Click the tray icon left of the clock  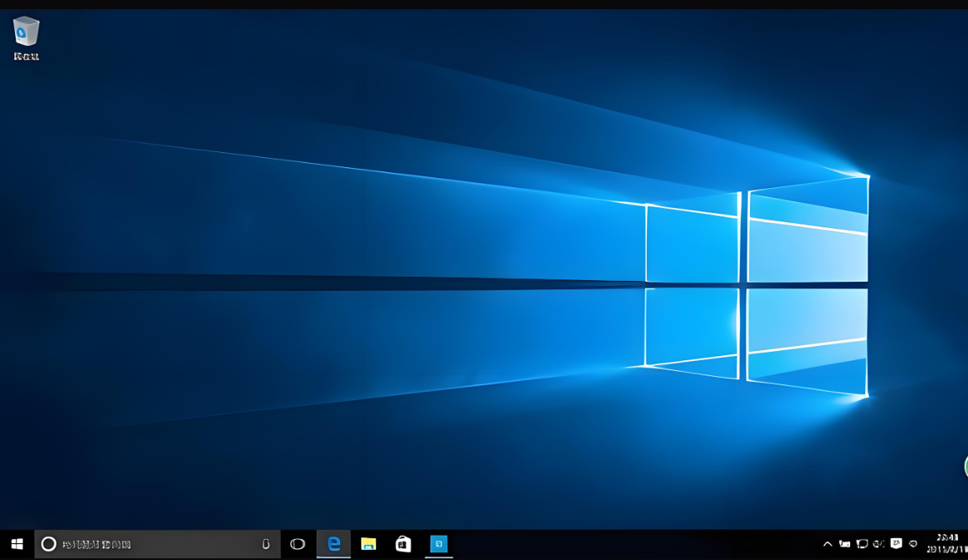point(913,544)
